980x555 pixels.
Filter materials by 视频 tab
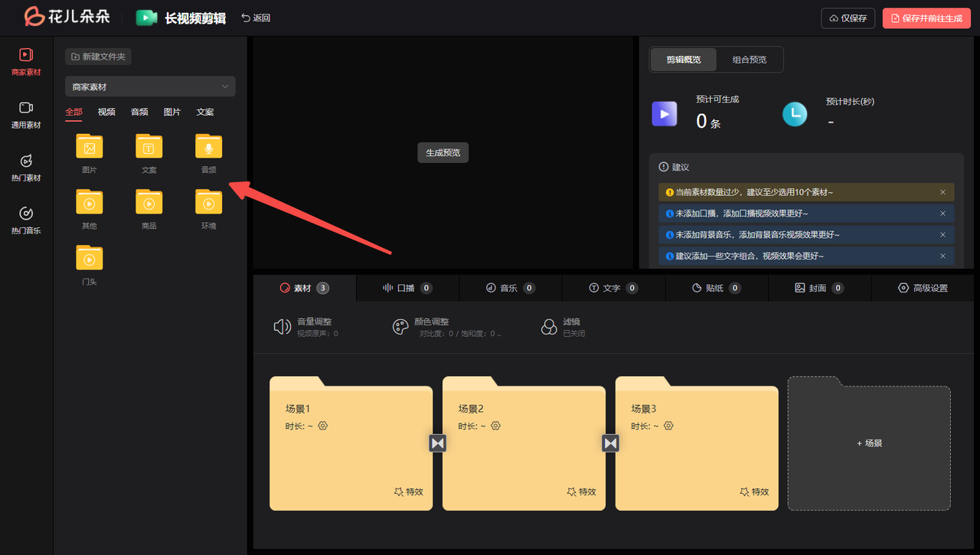[106, 112]
